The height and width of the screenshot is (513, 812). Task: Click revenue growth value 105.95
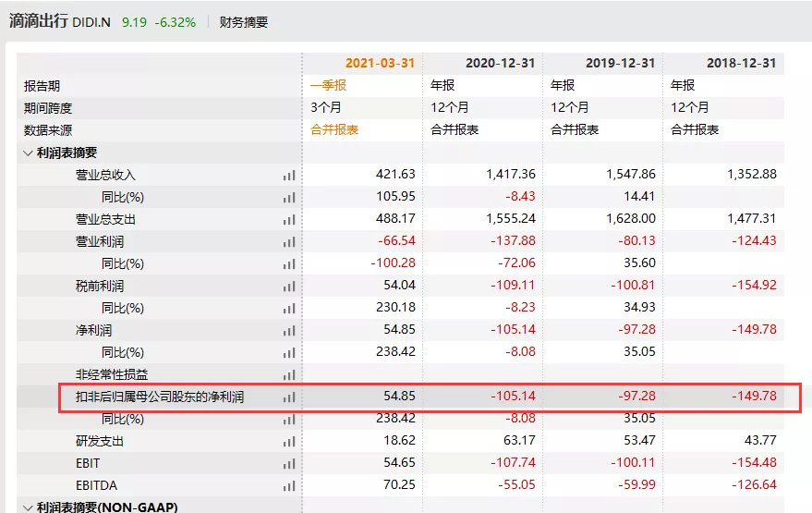[x=395, y=196]
